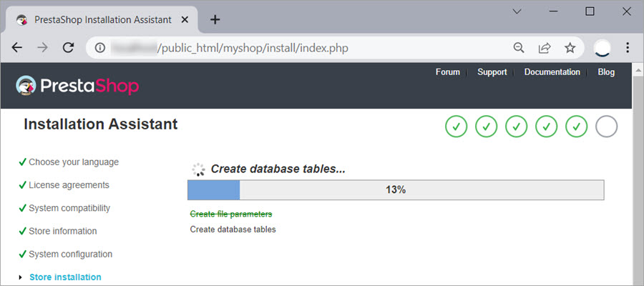Click the PrestaShop penguin logo
Image resolution: width=644 pixels, height=286 pixels.
[x=26, y=86]
